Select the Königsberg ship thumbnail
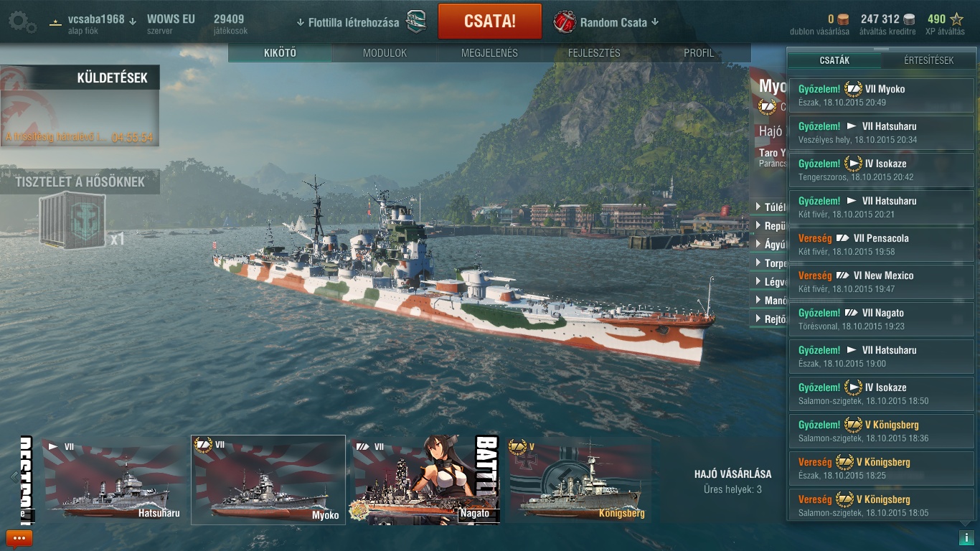This screenshot has width=980, height=551. [x=578, y=480]
